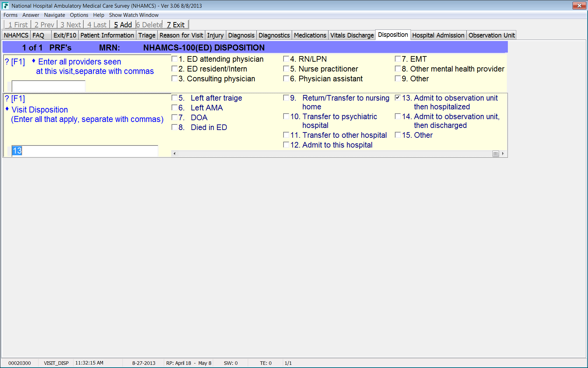This screenshot has width=588, height=368.
Task: Click F1 help marker above Visit Disposition
Action: (x=15, y=99)
